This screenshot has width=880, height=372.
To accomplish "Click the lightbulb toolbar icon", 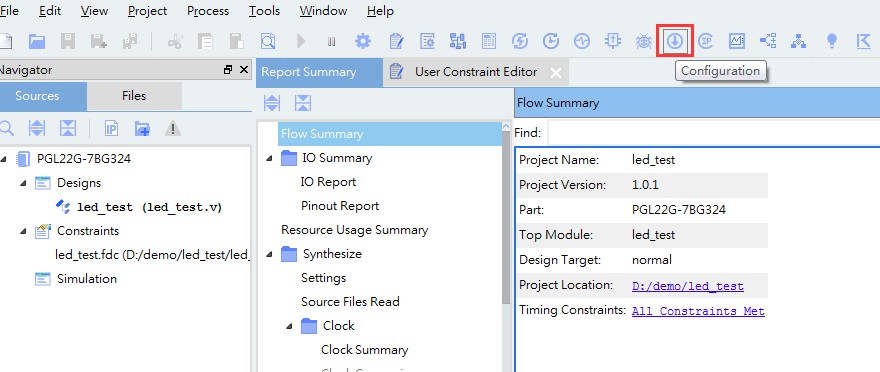I will click(832, 40).
